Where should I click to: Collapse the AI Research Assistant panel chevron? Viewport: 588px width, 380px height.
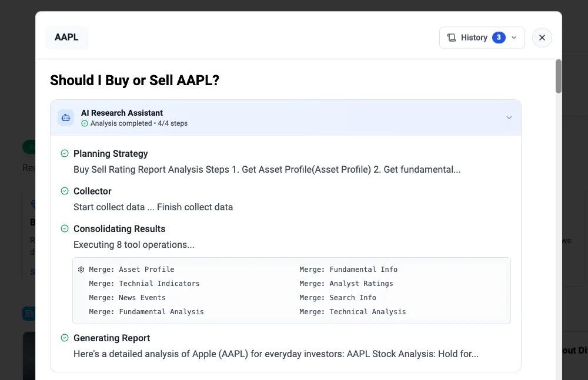(x=509, y=117)
